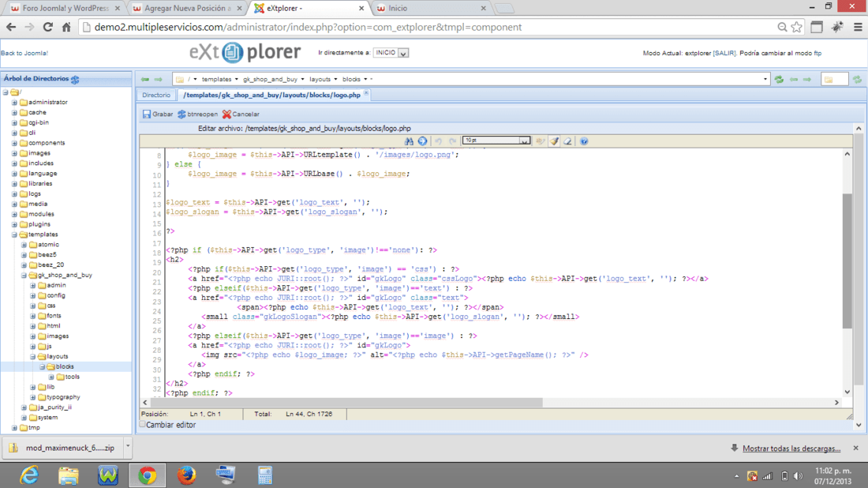Open File Explorer from the taskbar
Screen dimensions: 868x488
click(69, 475)
